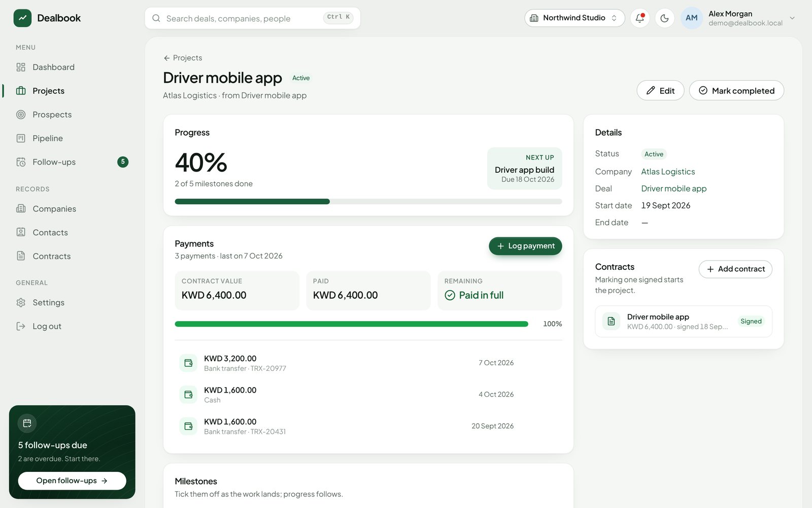Click the Dealbook logo icon
Image resolution: width=812 pixels, height=508 pixels.
tap(22, 18)
